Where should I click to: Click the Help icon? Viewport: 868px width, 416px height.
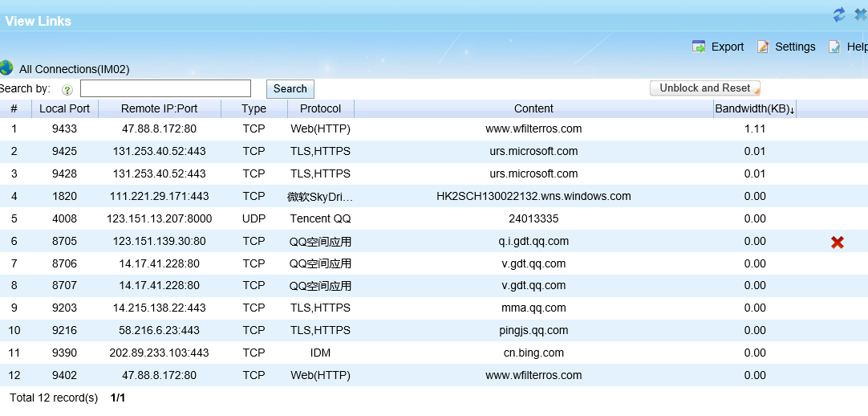[834, 47]
